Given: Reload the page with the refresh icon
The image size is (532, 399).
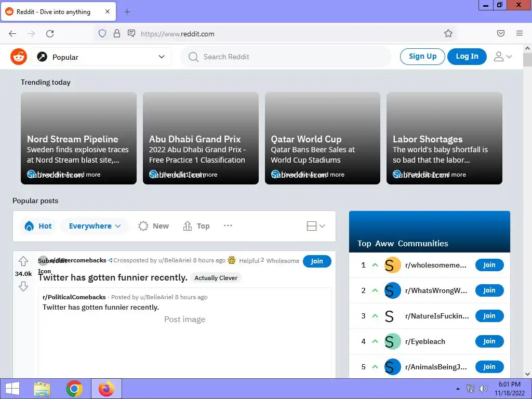Looking at the screenshot, I should (x=50, y=34).
